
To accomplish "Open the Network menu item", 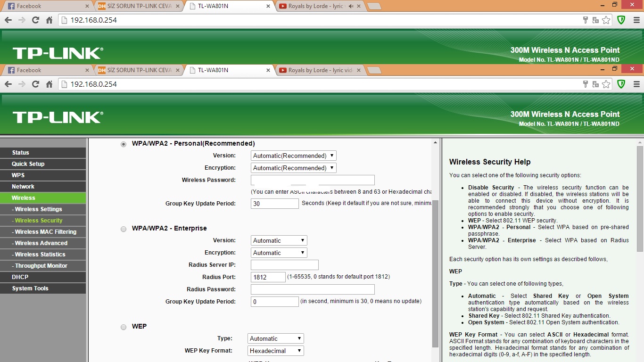I will (43, 187).
